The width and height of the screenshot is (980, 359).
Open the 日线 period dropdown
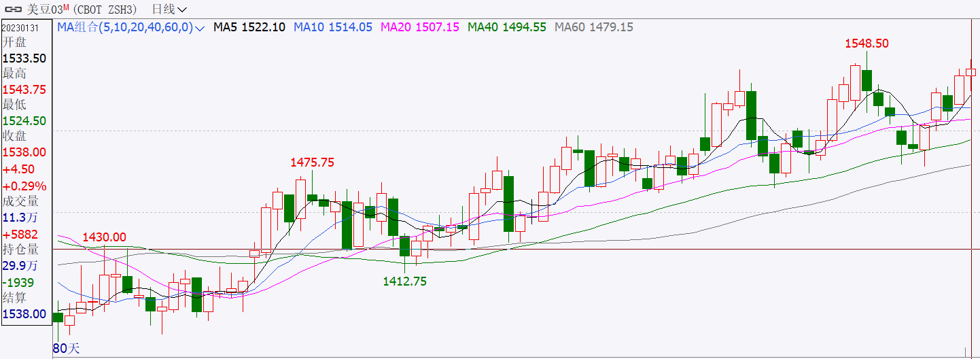pyautogui.click(x=169, y=10)
